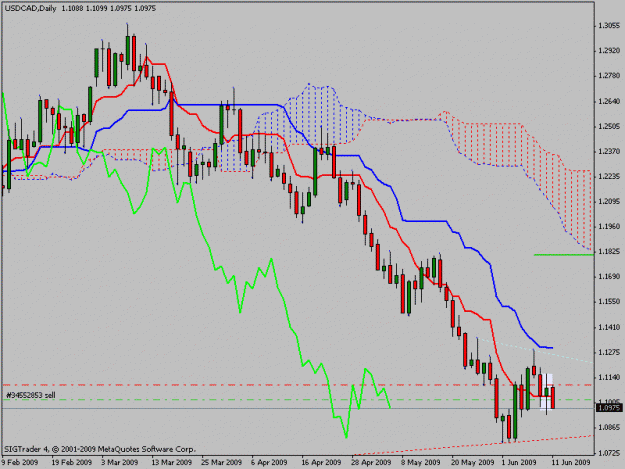Image resolution: width=625 pixels, height=469 pixels.
Task: Click the '20 May 2009' date label
Action: coord(472,462)
